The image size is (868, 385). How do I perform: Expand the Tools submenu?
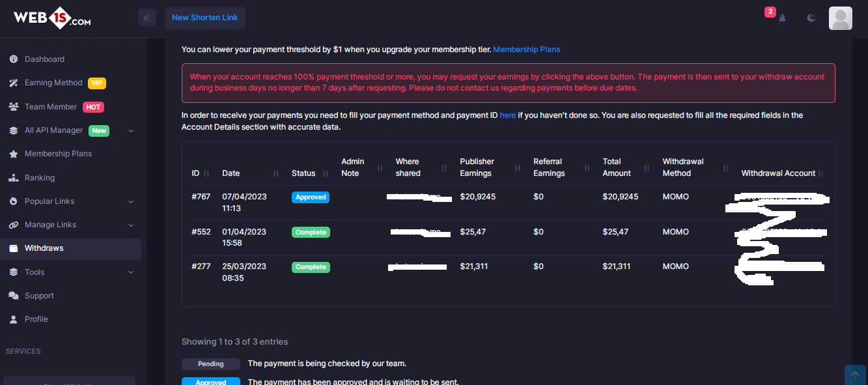[131, 272]
